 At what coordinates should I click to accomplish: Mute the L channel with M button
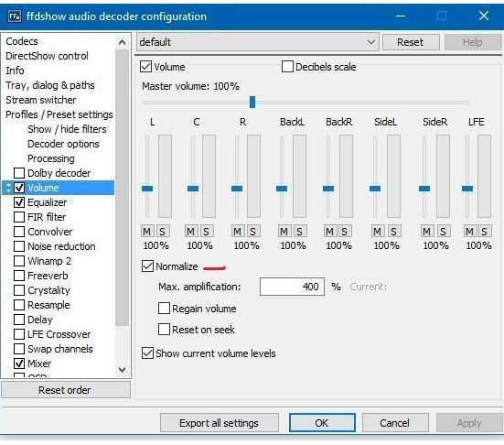pos(147,231)
